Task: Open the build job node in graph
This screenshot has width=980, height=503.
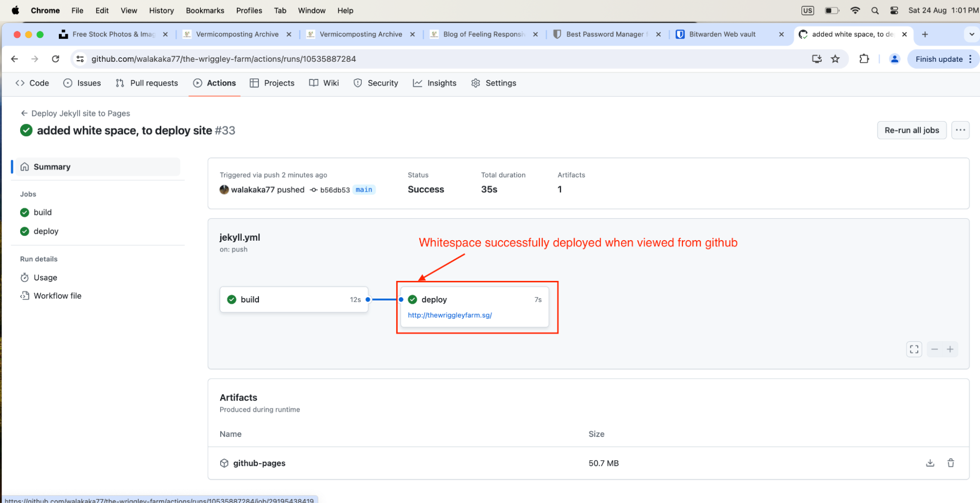Action: pyautogui.click(x=294, y=300)
